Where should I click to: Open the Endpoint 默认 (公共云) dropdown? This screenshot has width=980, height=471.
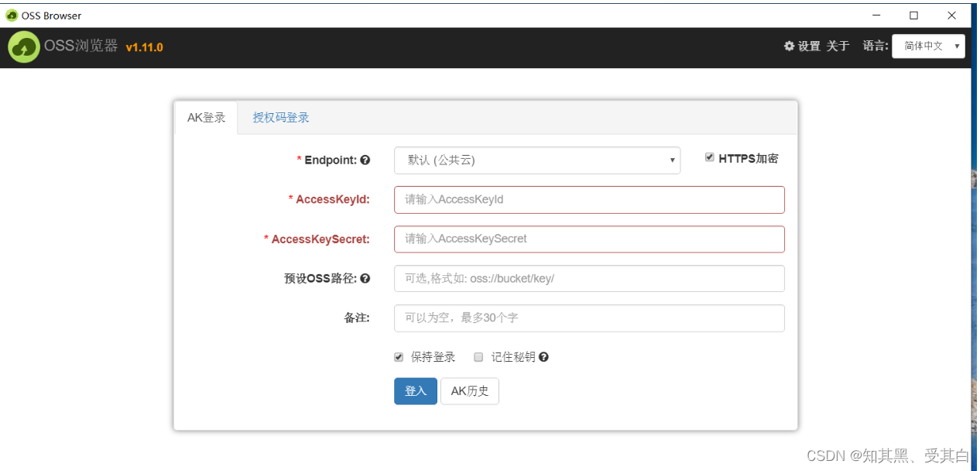(x=537, y=160)
